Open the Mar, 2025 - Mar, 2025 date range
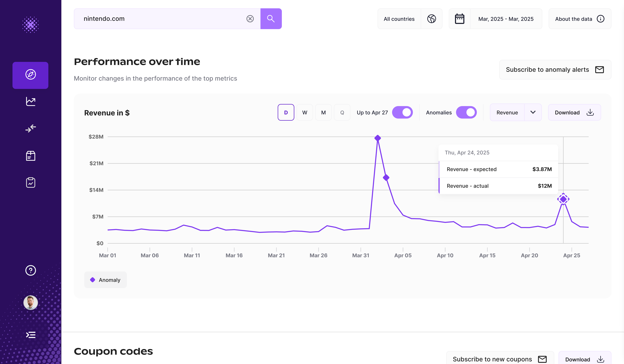This screenshot has height=364, width=624. click(506, 19)
